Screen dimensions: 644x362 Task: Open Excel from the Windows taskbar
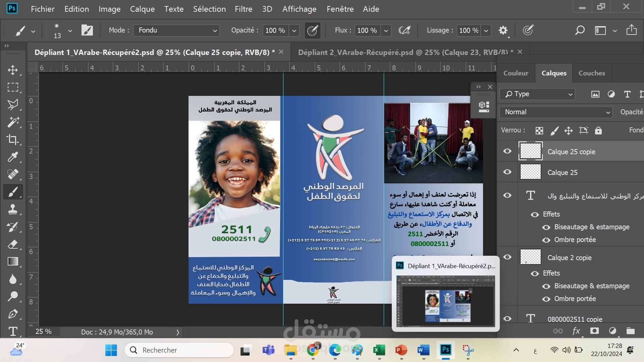[x=379, y=350]
